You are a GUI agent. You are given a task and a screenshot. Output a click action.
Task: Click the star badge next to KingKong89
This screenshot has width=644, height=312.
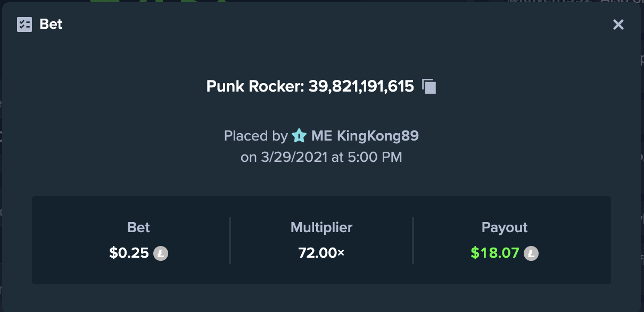point(299,136)
